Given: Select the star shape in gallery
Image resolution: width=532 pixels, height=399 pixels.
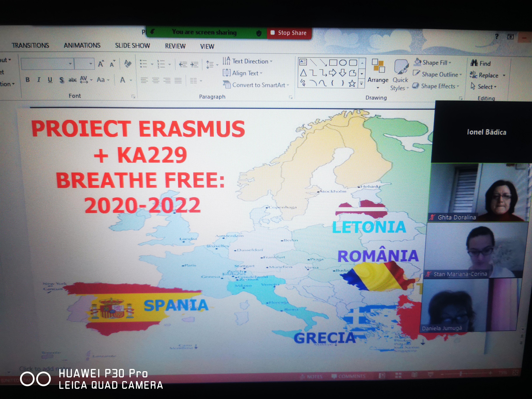Looking at the screenshot, I should 352,83.
